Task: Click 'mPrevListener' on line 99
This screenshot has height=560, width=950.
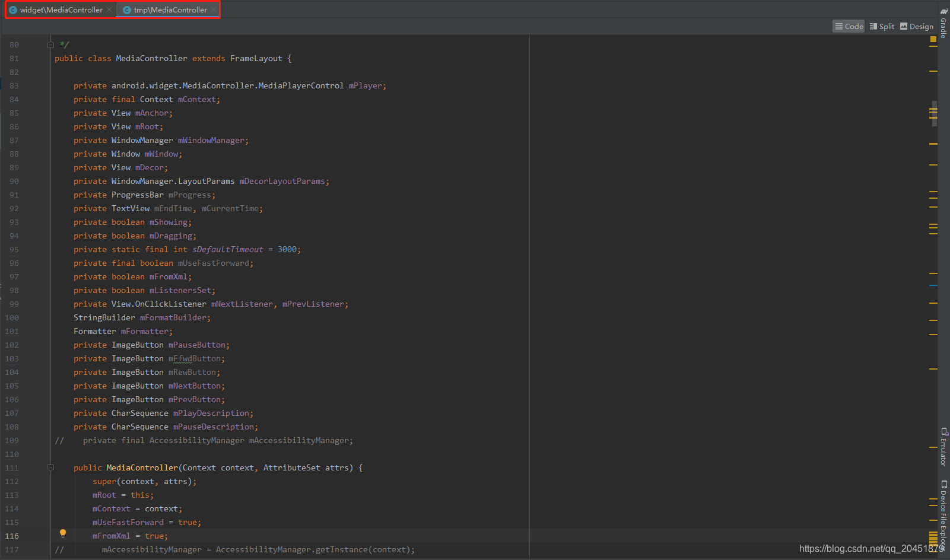Action: click(x=313, y=304)
